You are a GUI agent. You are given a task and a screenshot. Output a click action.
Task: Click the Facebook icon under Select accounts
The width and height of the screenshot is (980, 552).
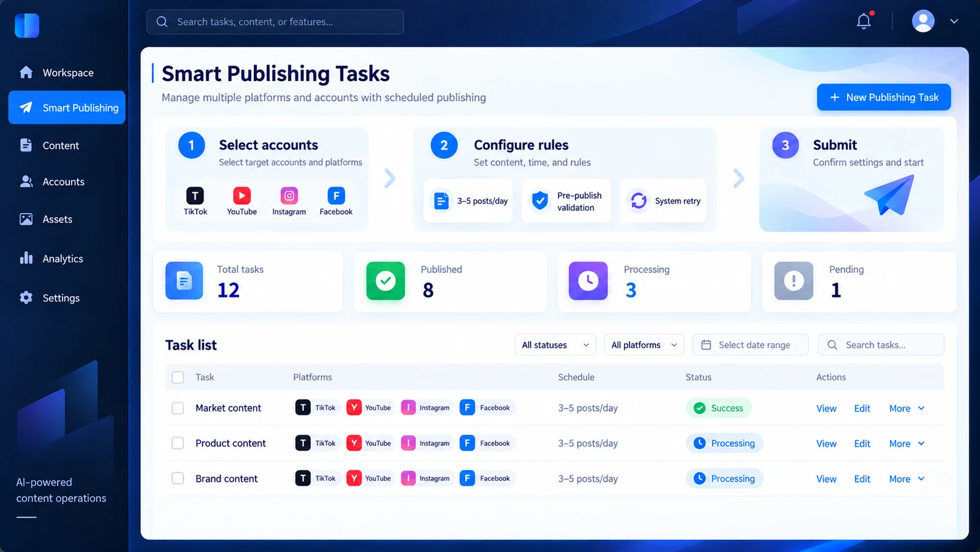336,196
